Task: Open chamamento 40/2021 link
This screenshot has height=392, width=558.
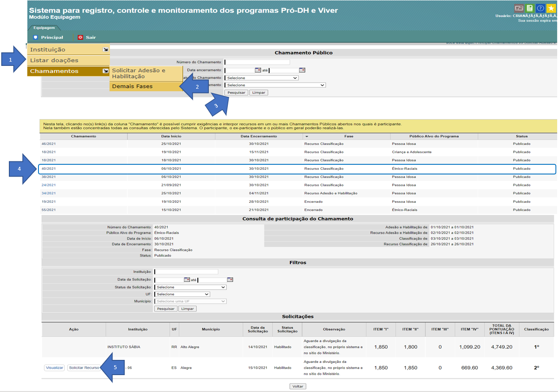Action: point(49,169)
